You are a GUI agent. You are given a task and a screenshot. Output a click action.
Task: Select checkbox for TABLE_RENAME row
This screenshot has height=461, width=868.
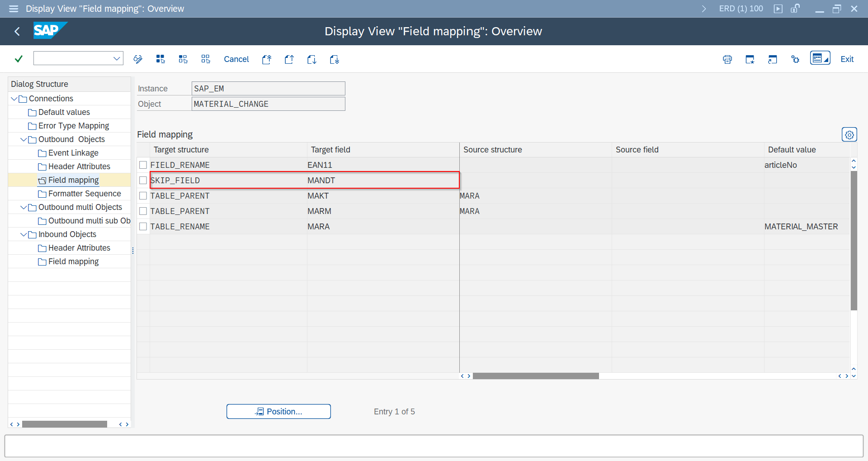click(x=143, y=227)
